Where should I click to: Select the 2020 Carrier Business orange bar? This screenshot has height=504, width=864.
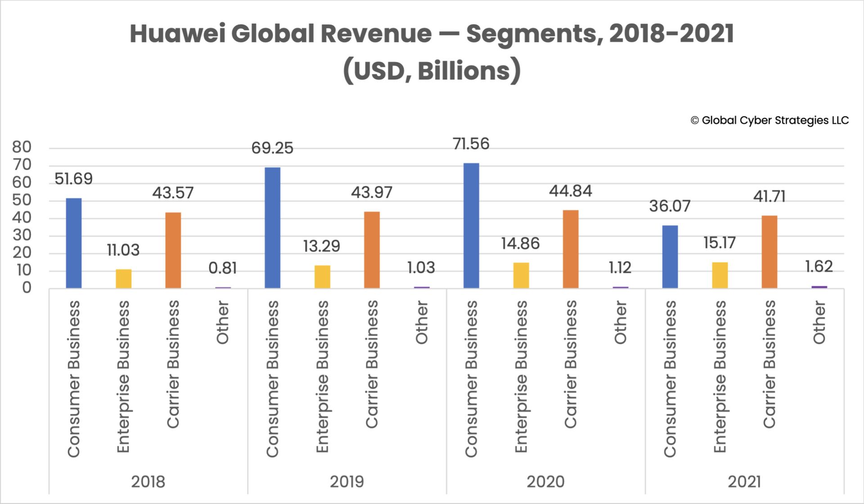coord(571,249)
